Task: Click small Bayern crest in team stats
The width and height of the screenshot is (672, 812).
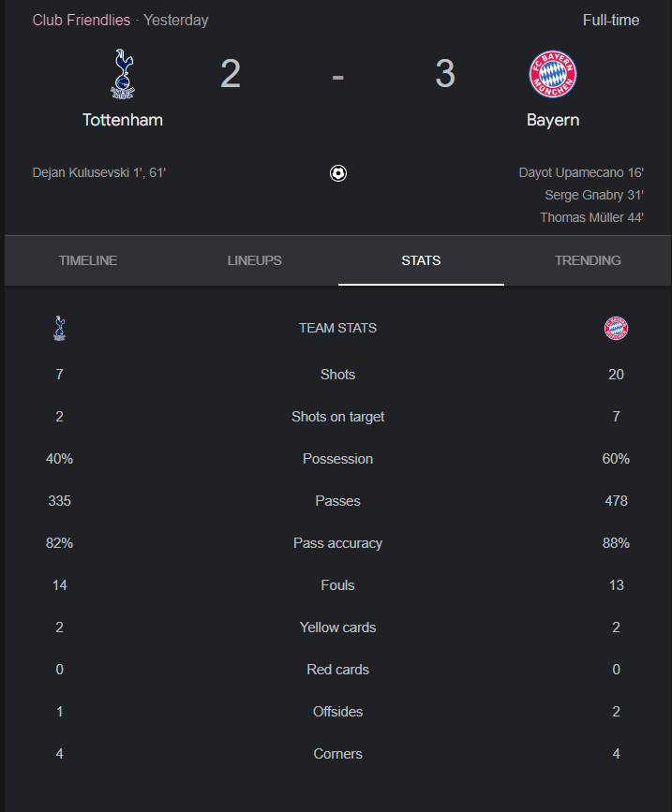Action: (x=616, y=329)
